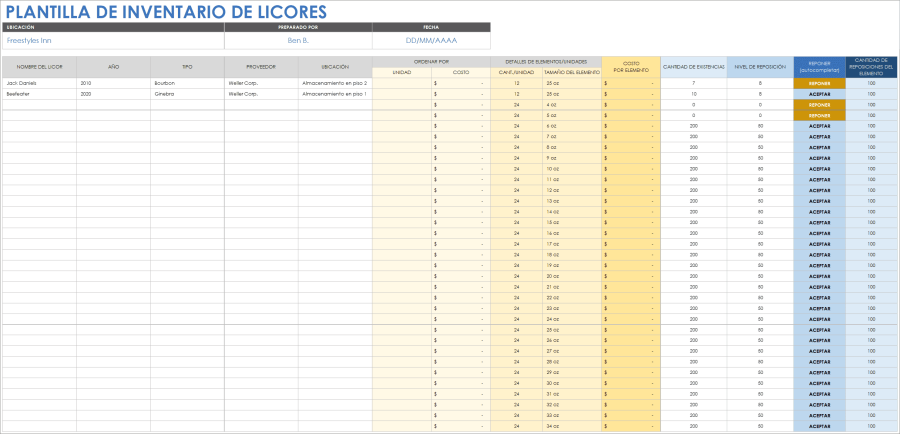The width and height of the screenshot is (900, 434).
Task: Click the 24 oz element size cell
Action: [x=572, y=319]
